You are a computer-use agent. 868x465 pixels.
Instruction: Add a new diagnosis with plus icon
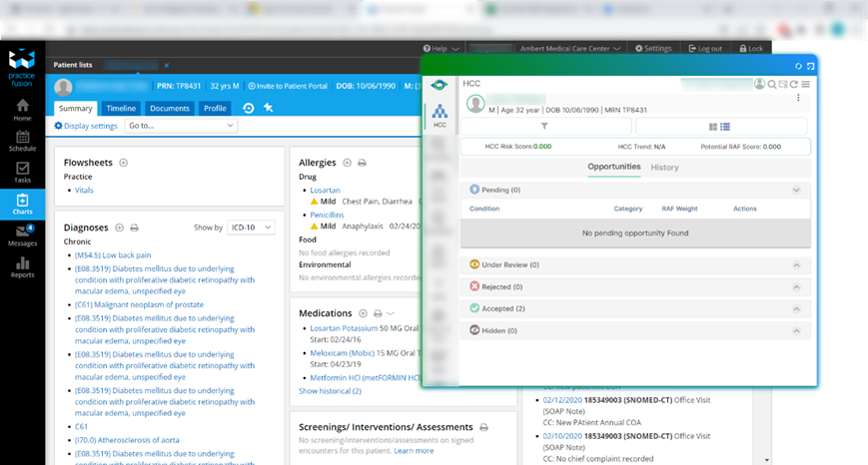(119, 228)
